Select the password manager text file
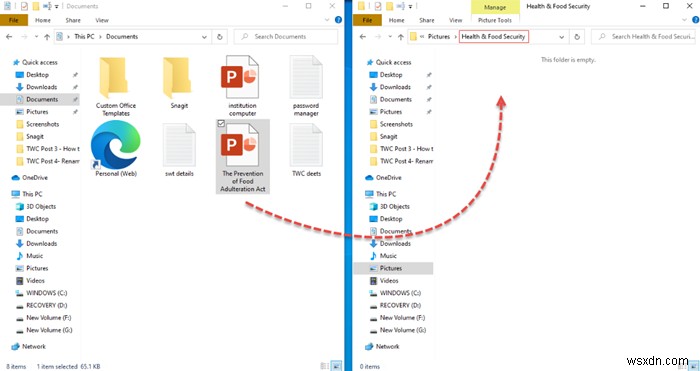 pos(306,86)
